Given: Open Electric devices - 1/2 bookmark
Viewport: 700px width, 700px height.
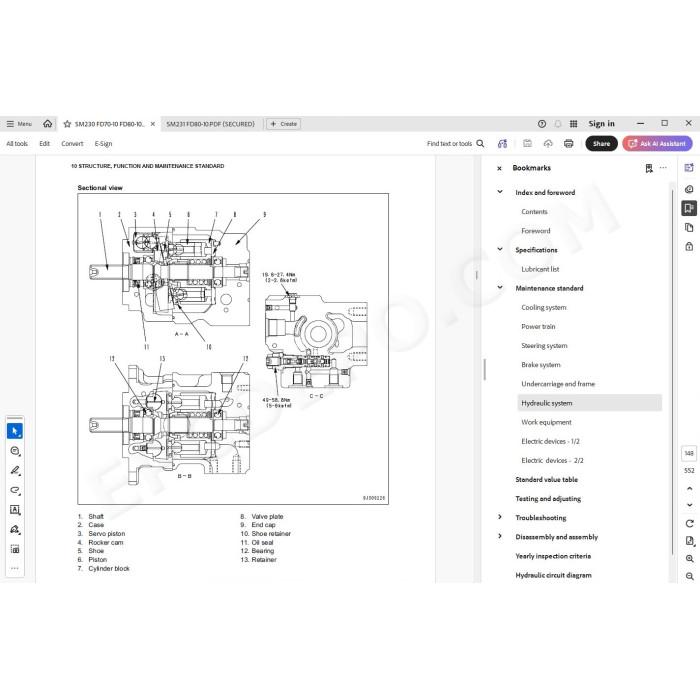Looking at the screenshot, I should pos(550,442).
